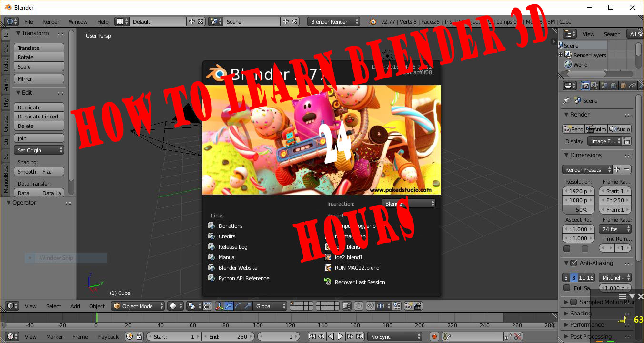Click the OpenGL render camera icon in viewport header
Viewport: 644px width, 343px height.
tap(408, 306)
